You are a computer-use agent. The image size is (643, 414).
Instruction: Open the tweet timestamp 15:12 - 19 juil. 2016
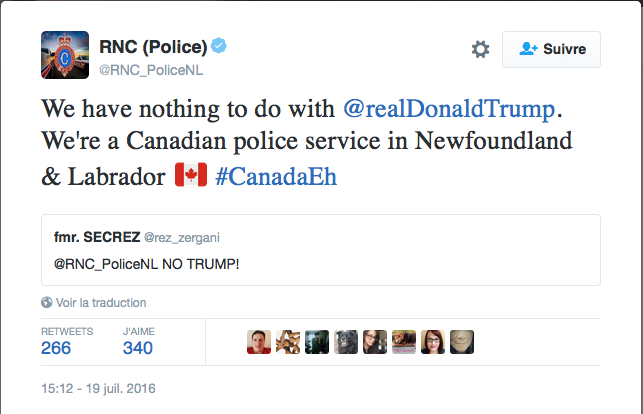pyautogui.click(x=99, y=388)
